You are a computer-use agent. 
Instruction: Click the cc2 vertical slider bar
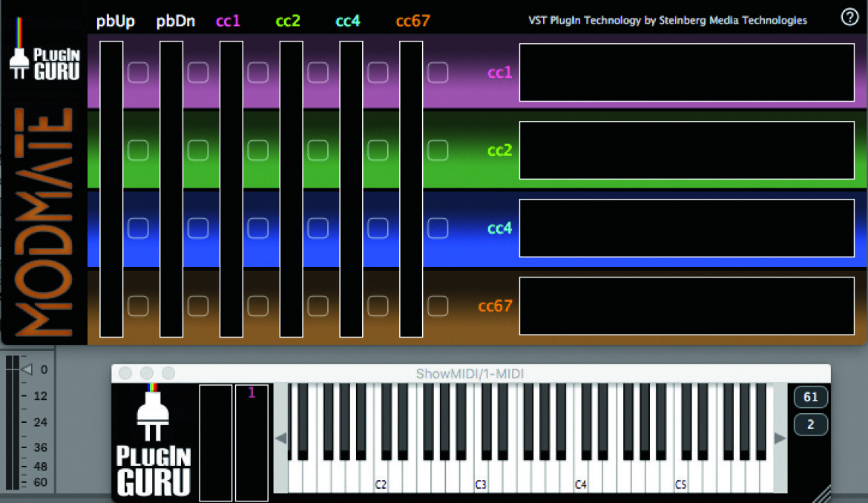[291, 189]
